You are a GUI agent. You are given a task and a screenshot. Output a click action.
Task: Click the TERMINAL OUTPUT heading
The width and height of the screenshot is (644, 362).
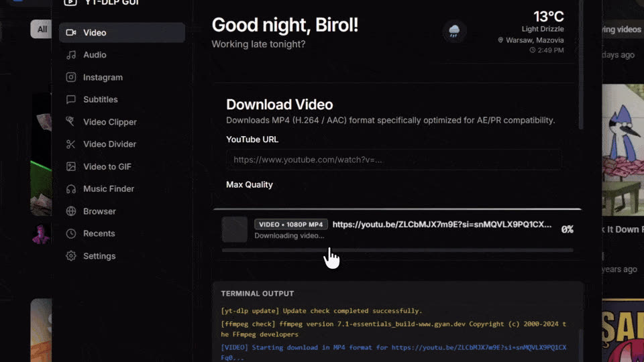click(x=258, y=294)
